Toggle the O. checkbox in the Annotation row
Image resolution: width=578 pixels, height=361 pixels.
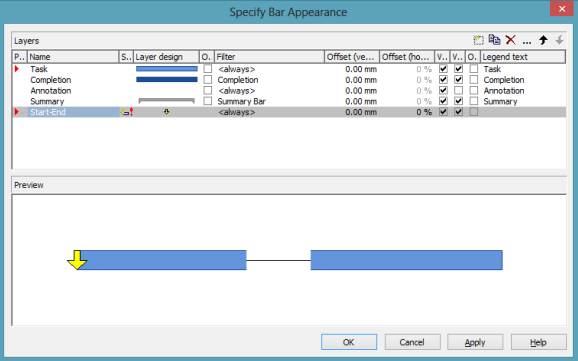point(208,90)
